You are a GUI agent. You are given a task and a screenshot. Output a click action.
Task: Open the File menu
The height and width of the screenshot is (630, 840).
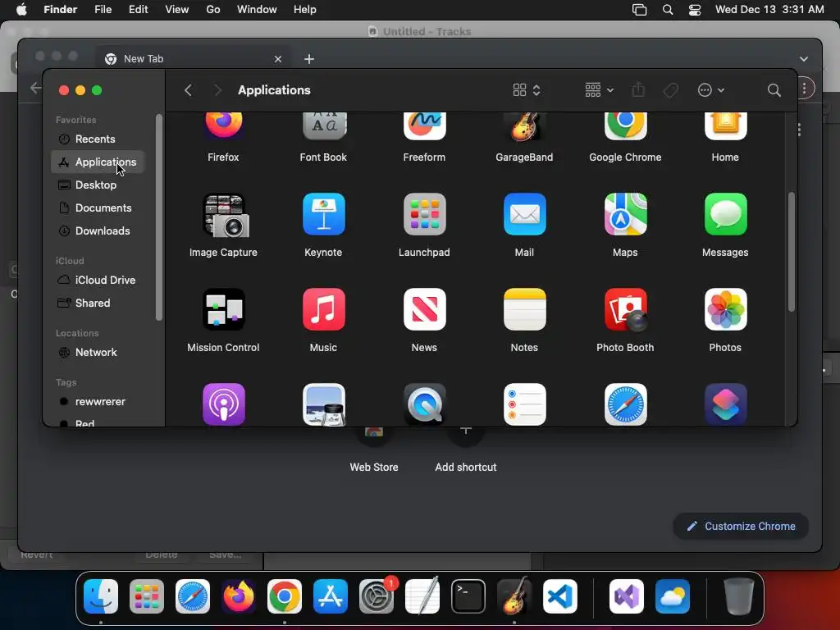tap(103, 10)
